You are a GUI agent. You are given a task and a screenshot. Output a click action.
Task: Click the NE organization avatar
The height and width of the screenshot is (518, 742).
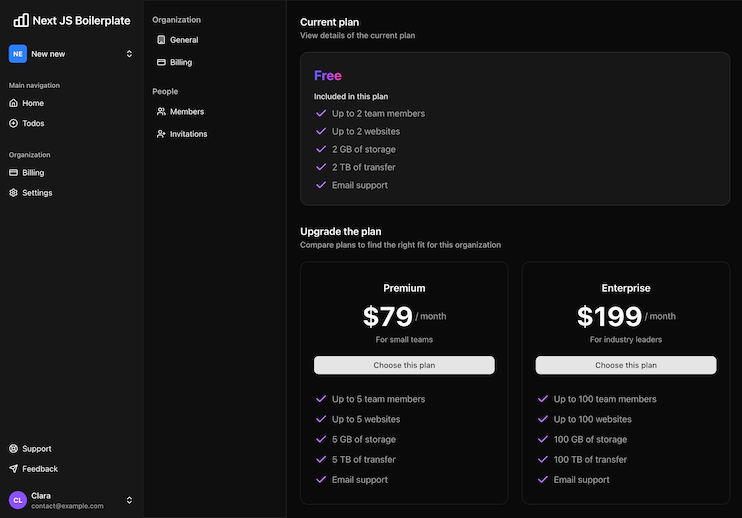tap(18, 54)
